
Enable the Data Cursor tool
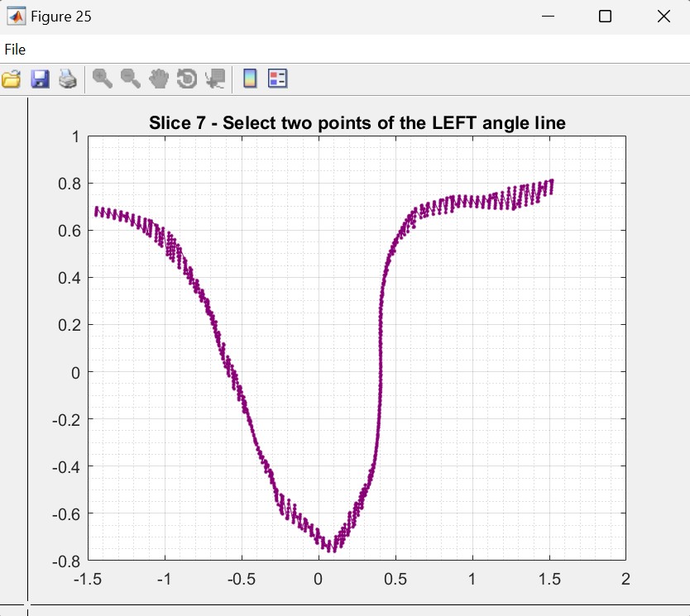click(x=215, y=79)
